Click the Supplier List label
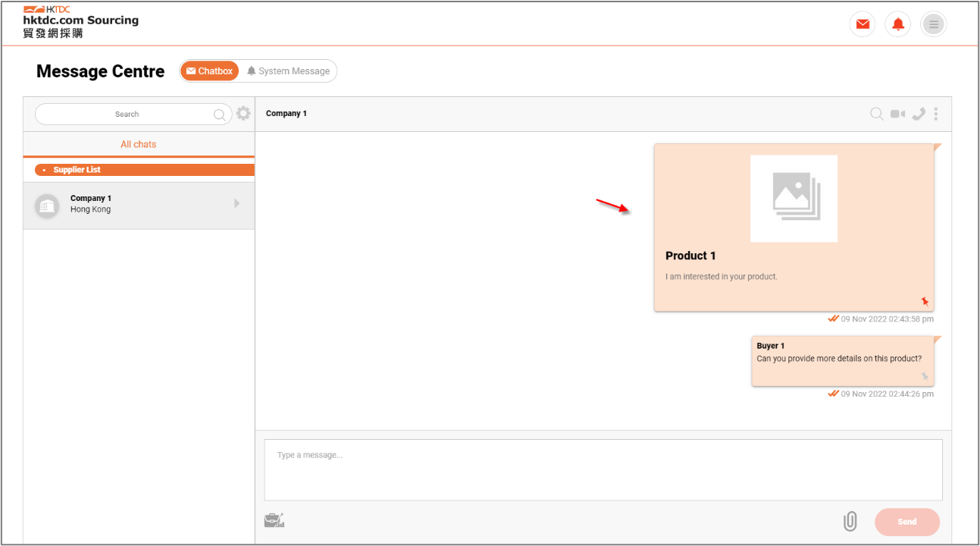Screen dimensions: 980x546 (77, 170)
